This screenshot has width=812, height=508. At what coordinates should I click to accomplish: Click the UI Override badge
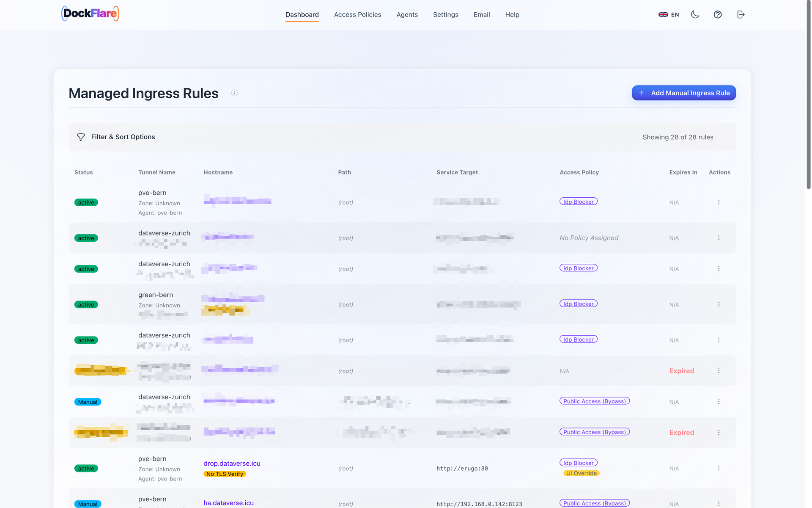click(x=582, y=473)
